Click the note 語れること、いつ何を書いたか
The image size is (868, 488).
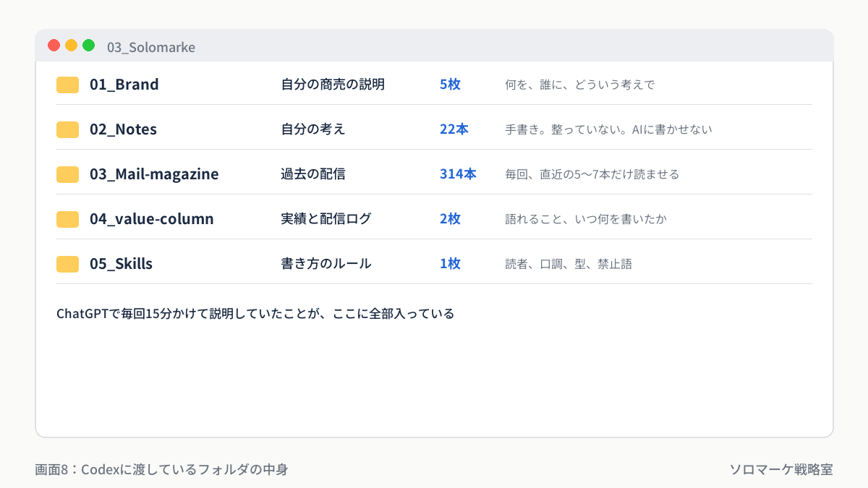(586, 219)
